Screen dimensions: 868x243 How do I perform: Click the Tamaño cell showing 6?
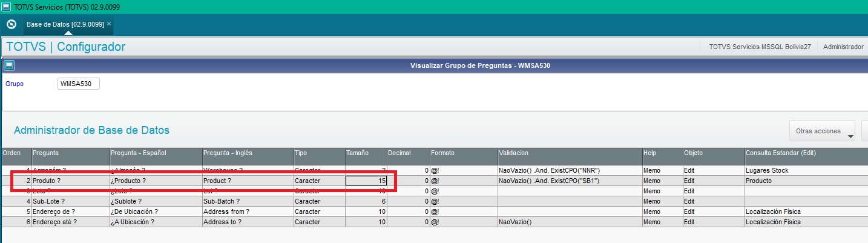tap(366, 201)
